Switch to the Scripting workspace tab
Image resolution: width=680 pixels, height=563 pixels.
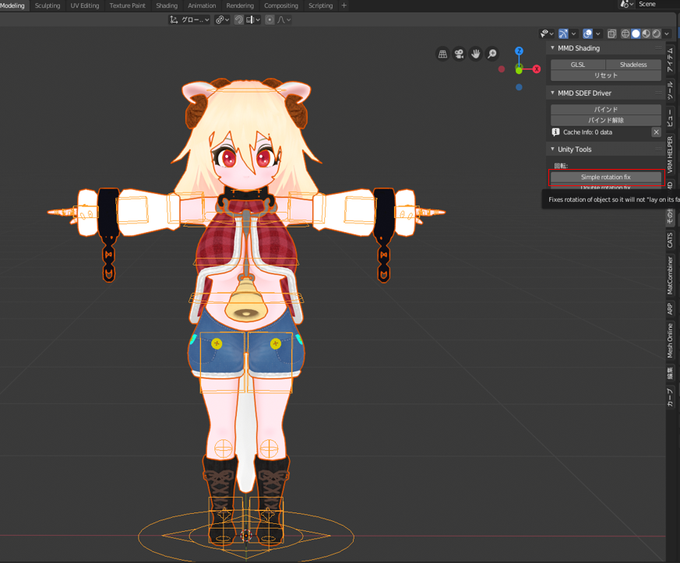320,6
